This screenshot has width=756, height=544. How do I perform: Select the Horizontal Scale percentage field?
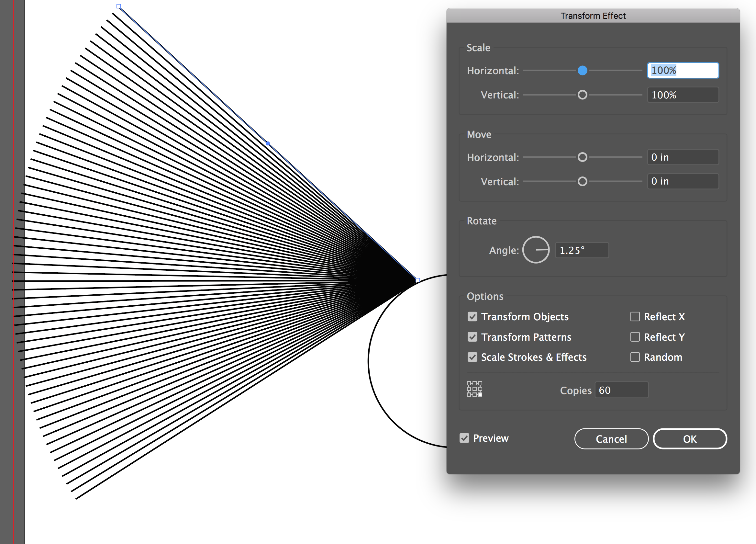(683, 70)
